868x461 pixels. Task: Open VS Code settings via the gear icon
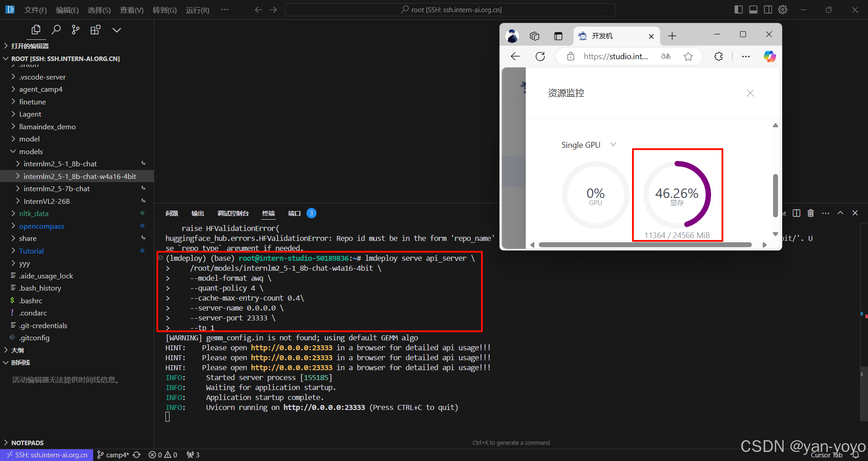(783, 9)
